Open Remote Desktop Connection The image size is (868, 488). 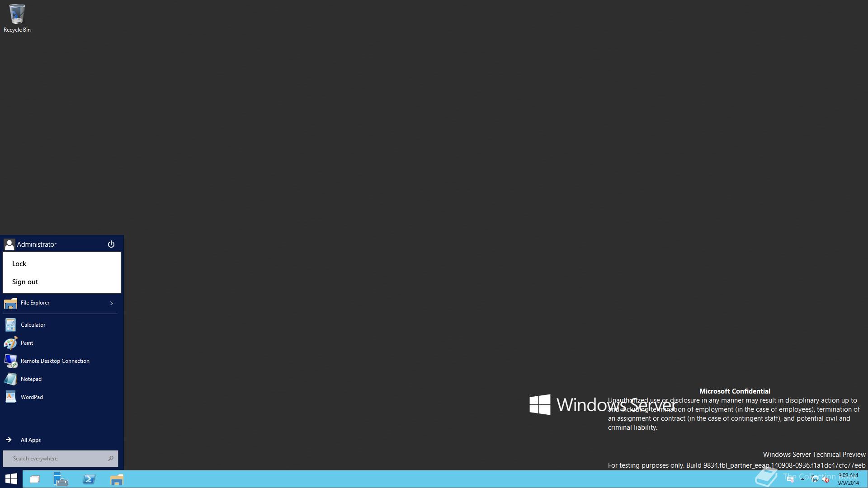pyautogui.click(x=60, y=361)
